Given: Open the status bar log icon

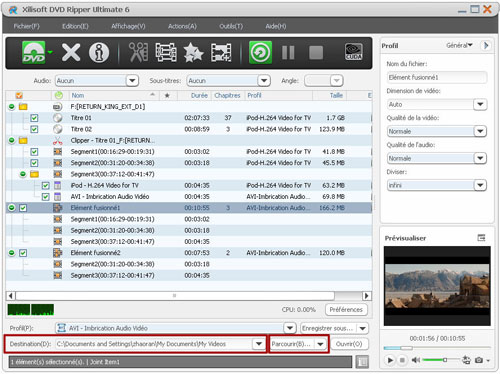Looking at the screenshot, I should pyautogui.click(x=362, y=362).
